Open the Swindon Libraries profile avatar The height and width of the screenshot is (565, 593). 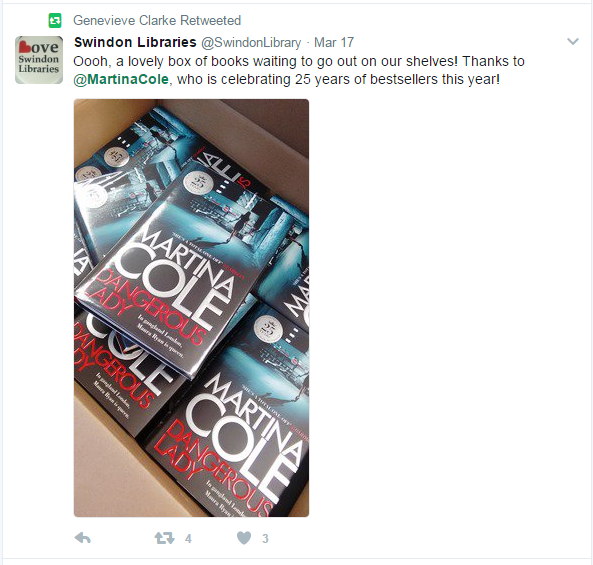[x=39, y=60]
